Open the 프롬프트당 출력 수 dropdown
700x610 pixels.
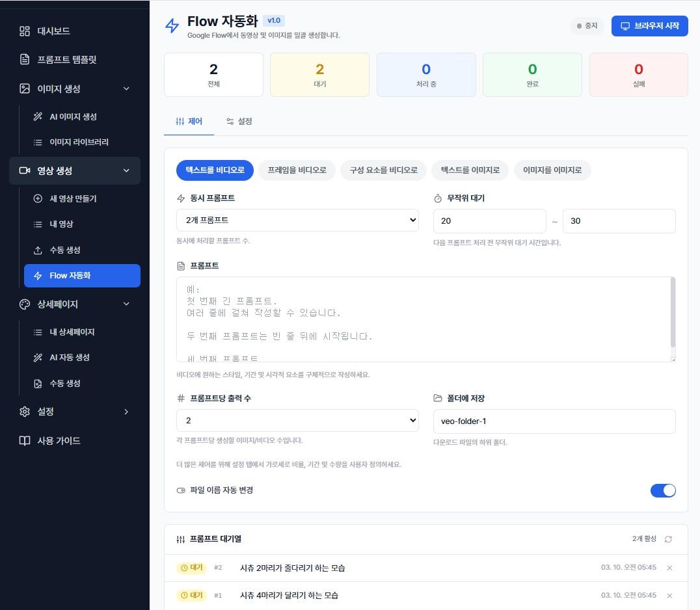click(x=297, y=420)
